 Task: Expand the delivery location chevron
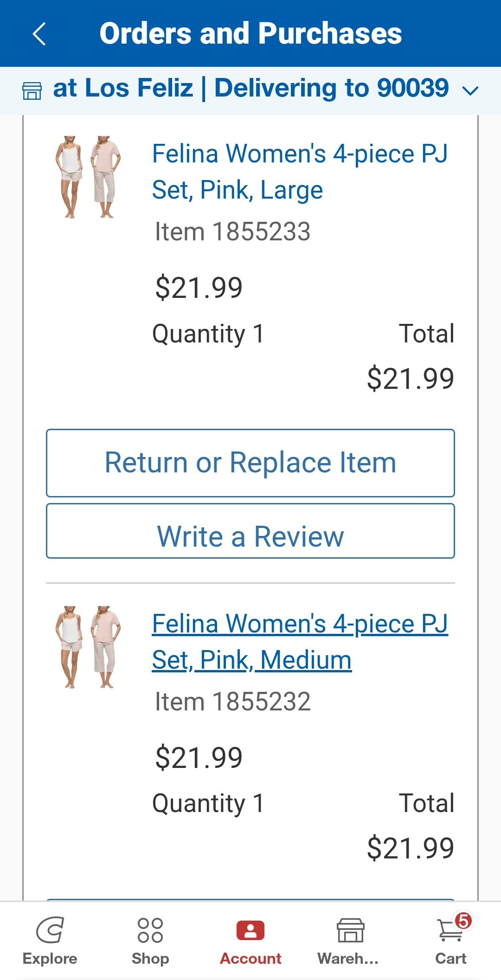pos(470,90)
